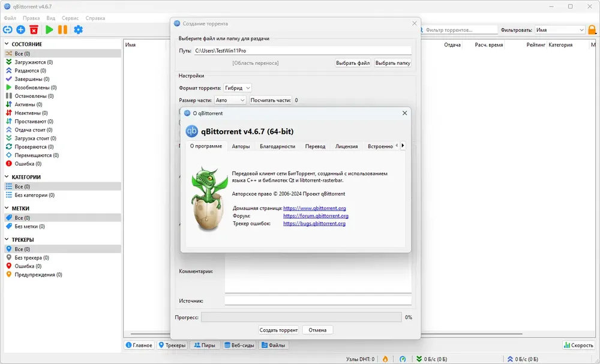The height and width of the screenshot is (364, 600).
Task: Open the Пиры bottom tab
Action: (205, 345)
